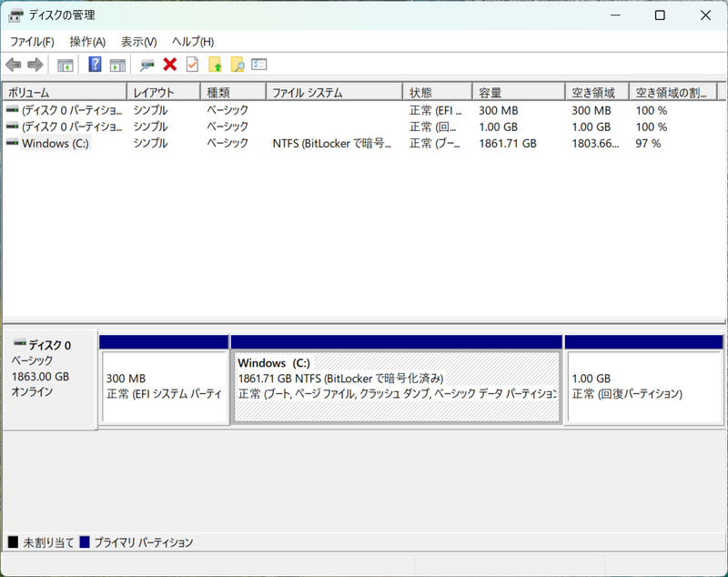The height and width of the screenshot is (577, 728).
Task: Toggle the action pane visibility
Action: click(x=118, y=64)
